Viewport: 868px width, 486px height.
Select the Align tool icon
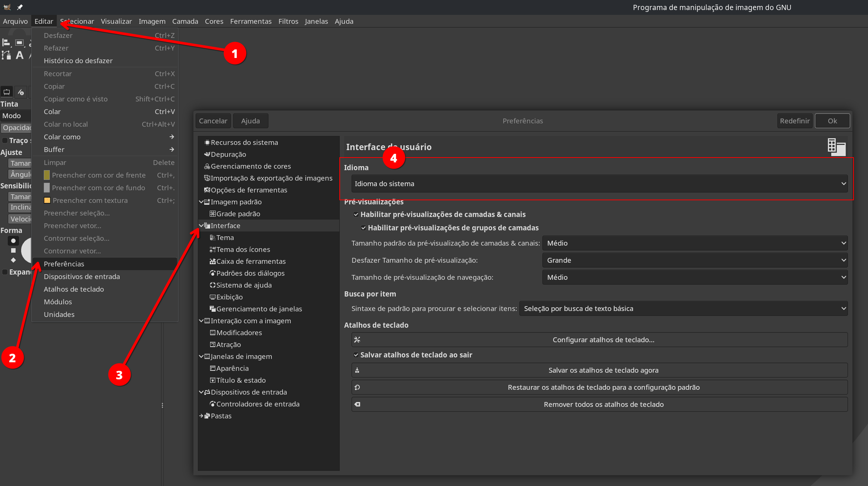pos(6,42)
